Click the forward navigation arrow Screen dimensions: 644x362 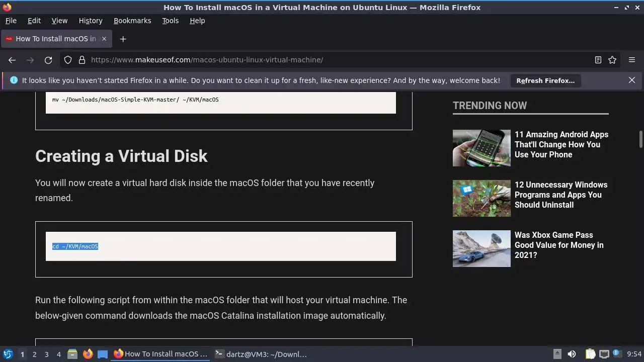click(x=30, y=60)
